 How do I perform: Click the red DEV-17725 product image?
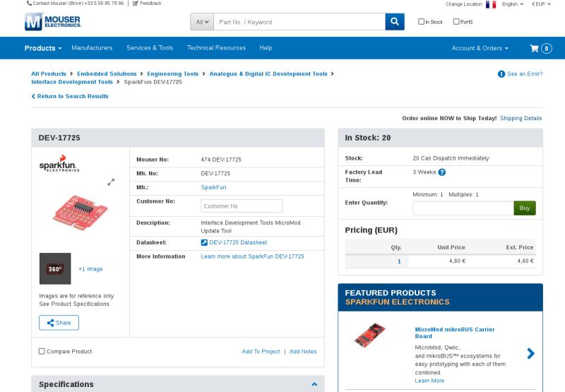pos(80,213)
